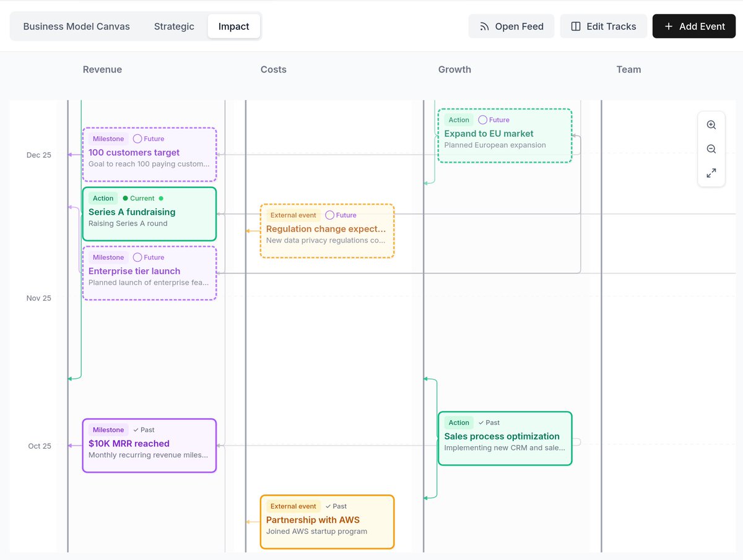Click the Future status on 100 customers target
Screen dimensions: 743x560
point(149,139)
